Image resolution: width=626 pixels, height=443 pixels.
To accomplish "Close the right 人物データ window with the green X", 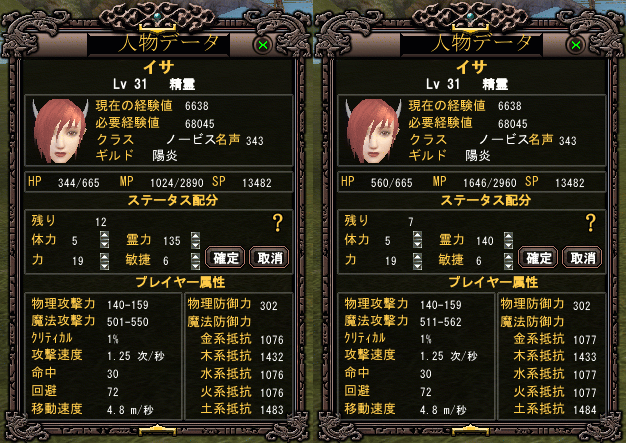I will click(576, 45).
